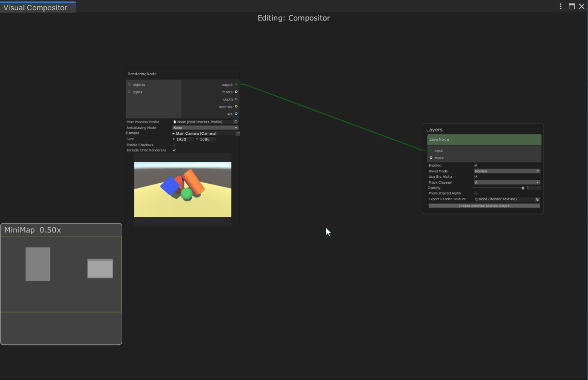Toggle the Premultiplied Alpha checkbox
Image resolution: width=588 pixels, height=380 pixels.
pos(476,193)
